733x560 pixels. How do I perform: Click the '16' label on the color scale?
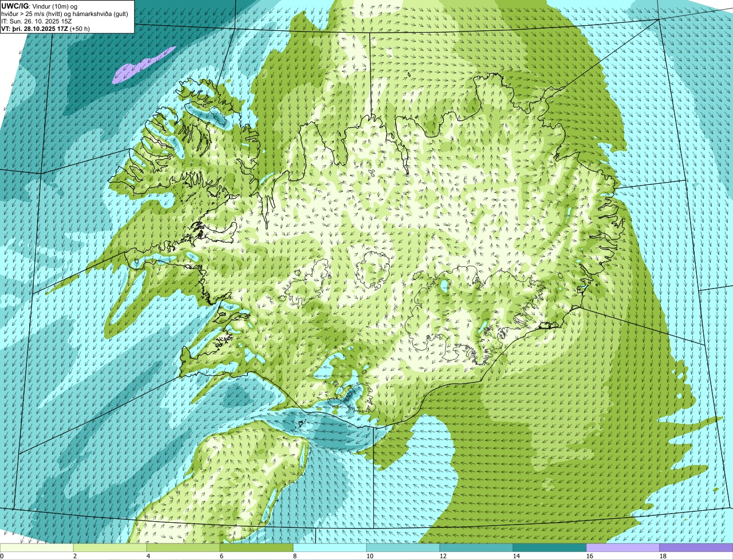click(x=590, y=556)
